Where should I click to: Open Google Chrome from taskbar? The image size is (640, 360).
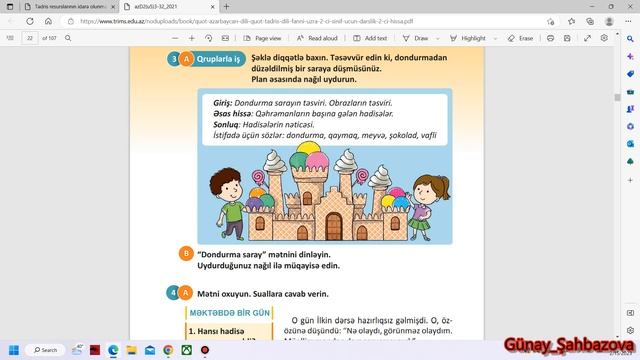(168, 350)
